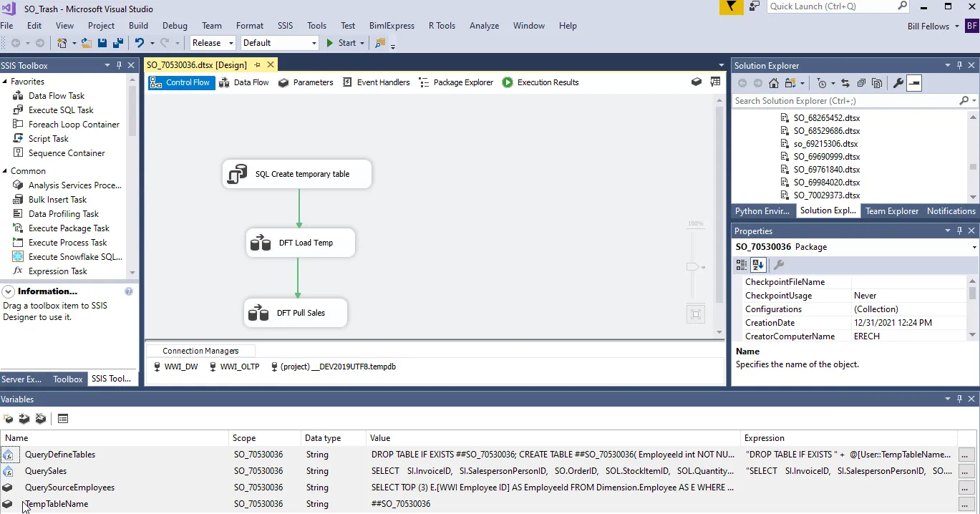Viewport: 980px width, 514px height.
Task: Select Execute SQL Task in toolbox
Action: [x=61, y=110]
